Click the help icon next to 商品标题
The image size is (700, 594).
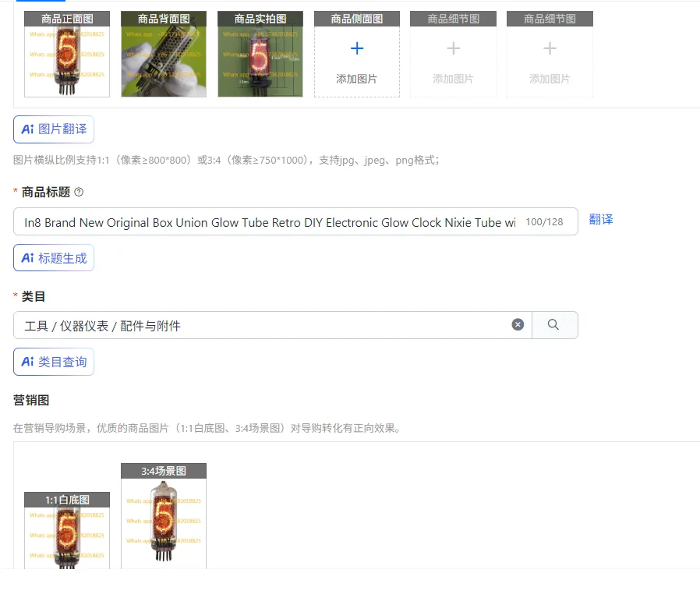click(79, 192)
